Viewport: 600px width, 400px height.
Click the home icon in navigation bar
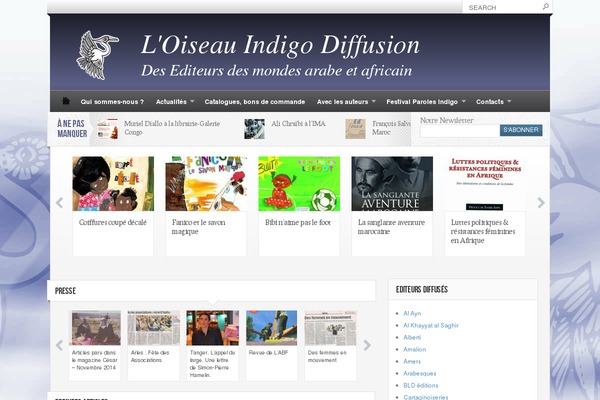tap(66, 101)
